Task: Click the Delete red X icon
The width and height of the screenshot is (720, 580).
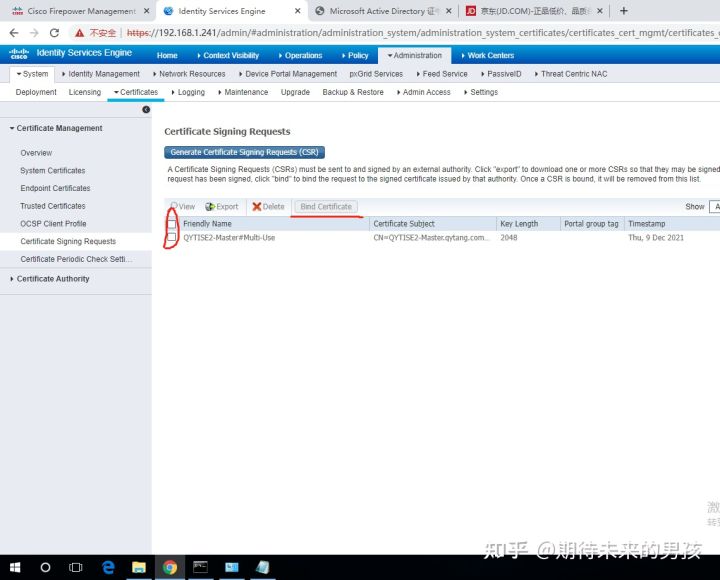Action: click(257, 207)
